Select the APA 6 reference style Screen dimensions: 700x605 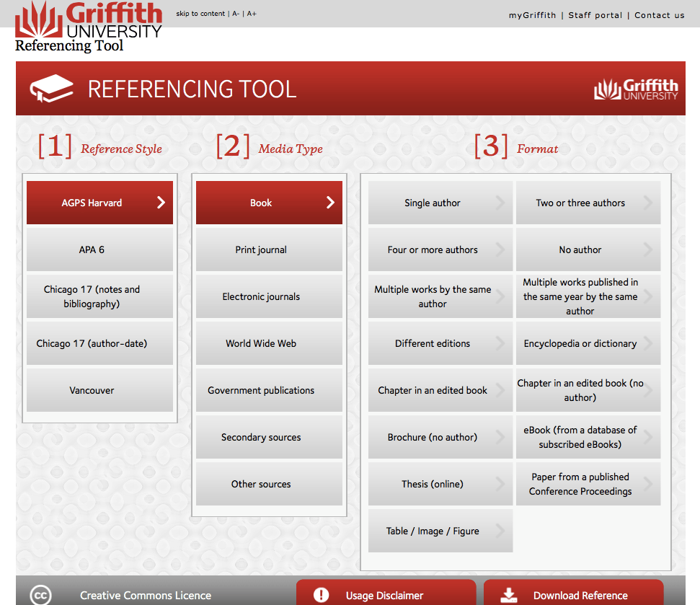pyautogui.click(x=99, y=249)
